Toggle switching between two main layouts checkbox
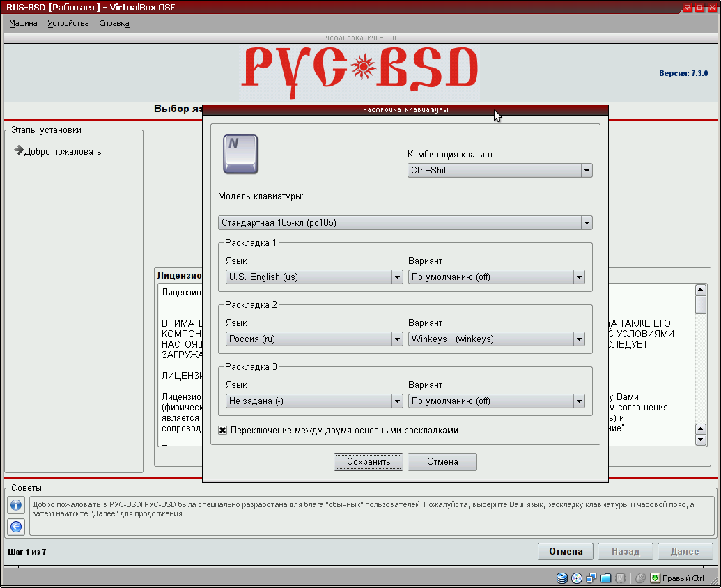The width and height of the screenshot is (721, 588). click(x=222, y=431)
